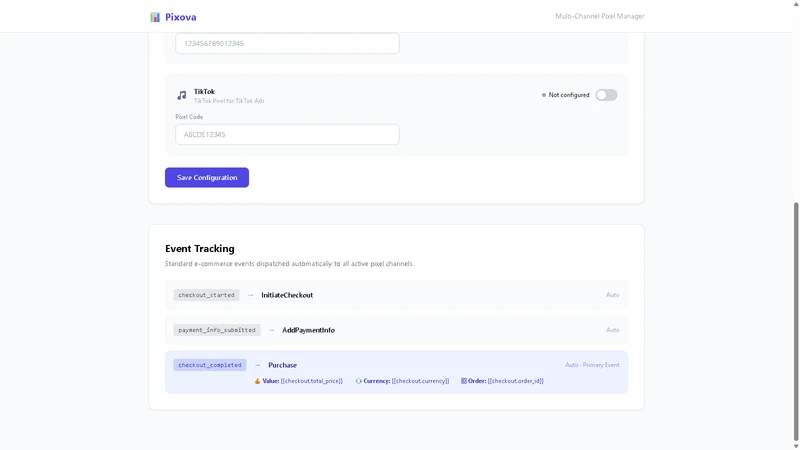800x450 pixels.
Task: Save the configuration
Action: 207,178
